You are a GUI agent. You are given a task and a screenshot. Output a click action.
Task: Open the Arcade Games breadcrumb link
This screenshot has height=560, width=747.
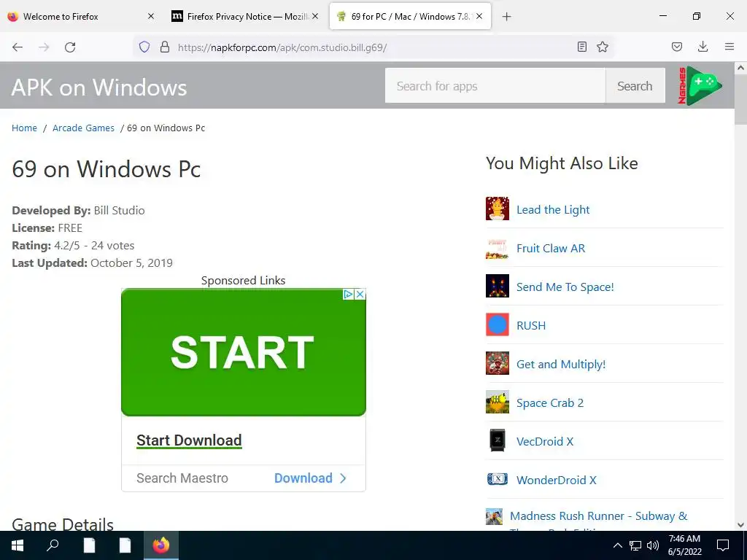[83, 128]
